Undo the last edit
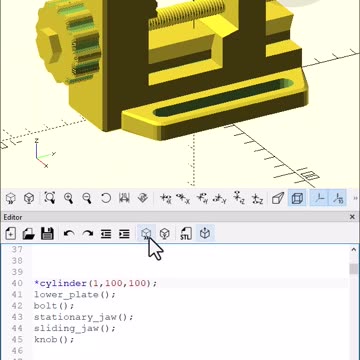Screen dimensions: 360x360 [69, 234]
